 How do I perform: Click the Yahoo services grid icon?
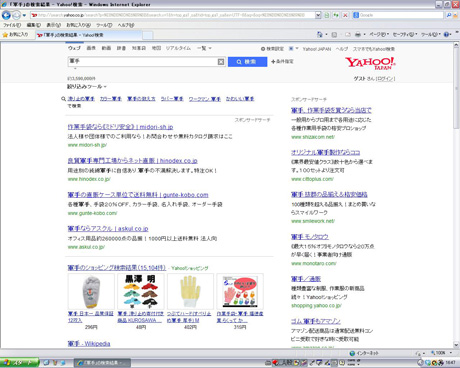point(291,49)
